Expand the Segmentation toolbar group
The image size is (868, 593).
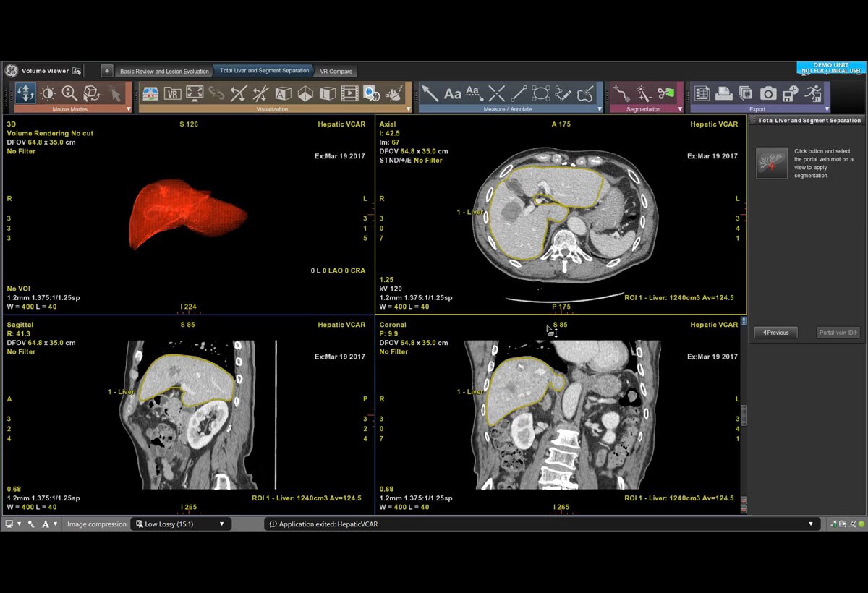coord(678,109)
